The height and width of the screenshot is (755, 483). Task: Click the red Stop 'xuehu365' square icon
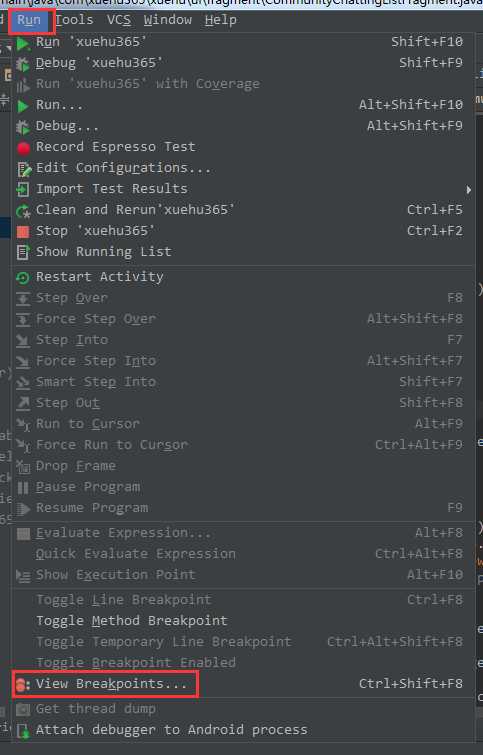coord(23,232)
